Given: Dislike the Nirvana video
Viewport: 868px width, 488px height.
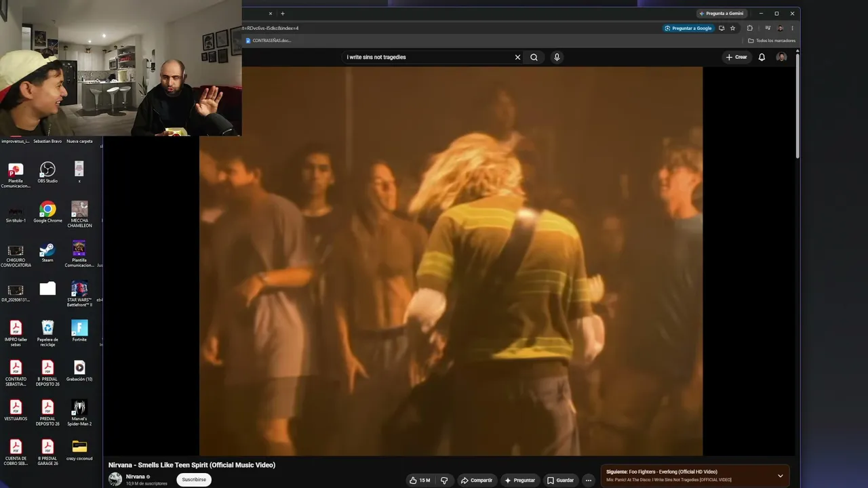Looking at the screenshot, I should [x=444, y=481].
